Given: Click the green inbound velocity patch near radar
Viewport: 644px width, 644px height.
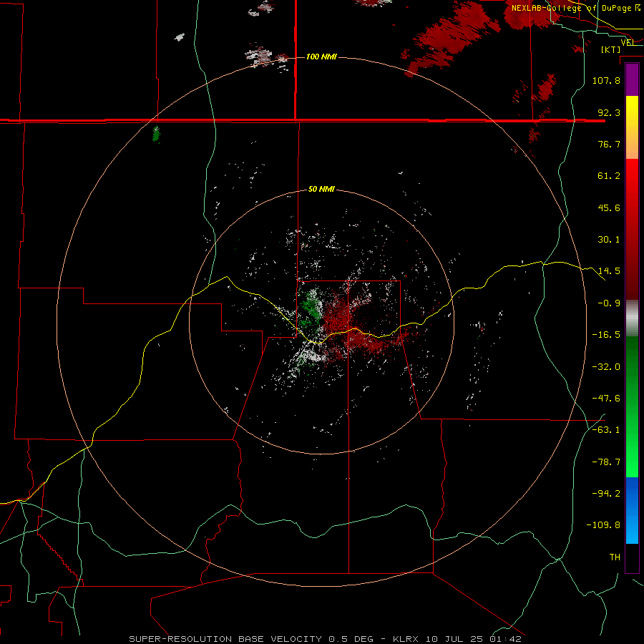Looking at the screenshot, I should click(310, 309).
